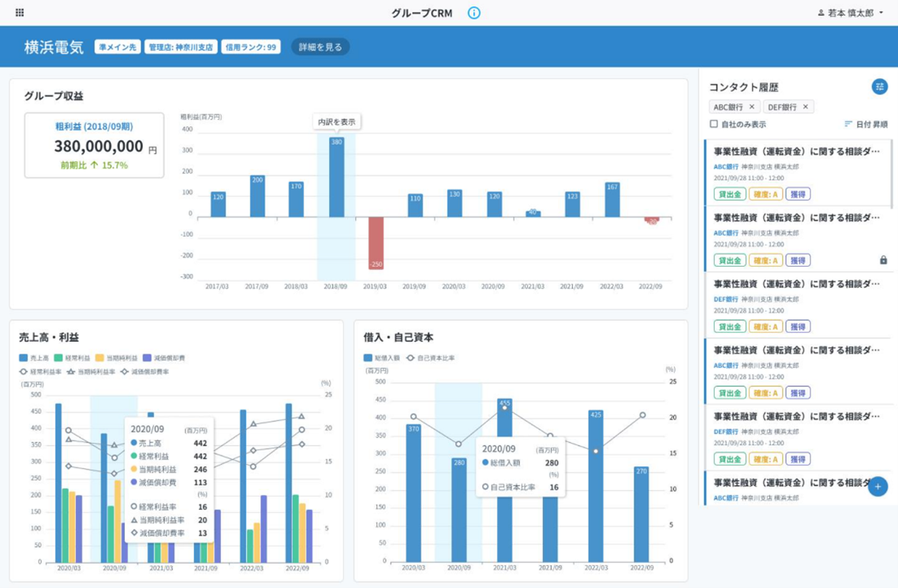Remove the DEF銀行 filter chip
This screenshot has height=588, width=898.
coord(805,107)
